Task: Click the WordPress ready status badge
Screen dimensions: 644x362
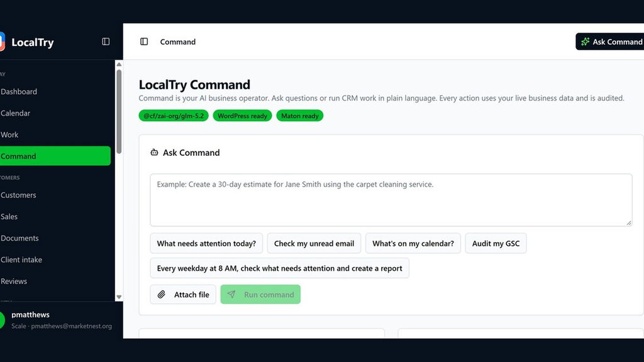Action: [x=242, y=116]
